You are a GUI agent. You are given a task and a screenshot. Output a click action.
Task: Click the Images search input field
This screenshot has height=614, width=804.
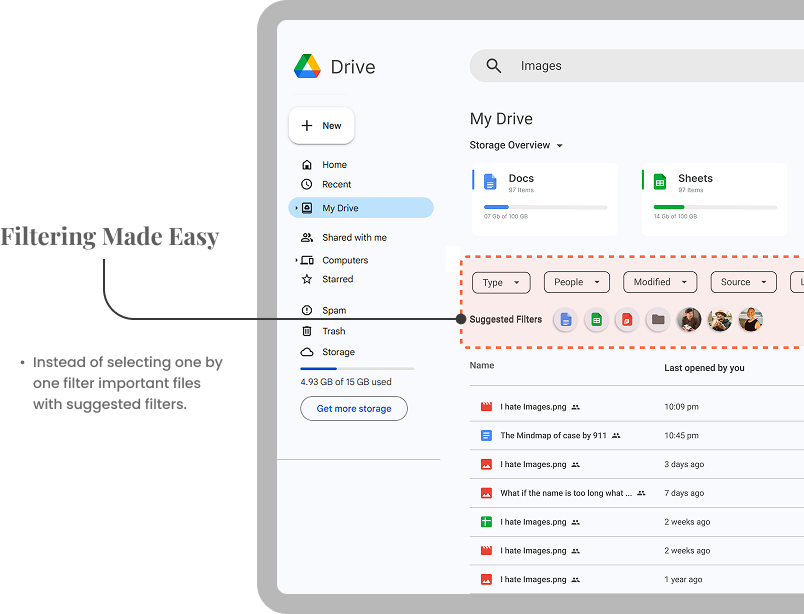click(637, 66)
